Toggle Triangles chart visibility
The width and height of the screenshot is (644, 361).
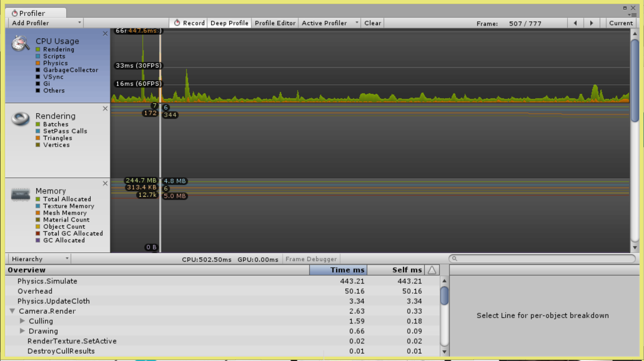(38, 138)
